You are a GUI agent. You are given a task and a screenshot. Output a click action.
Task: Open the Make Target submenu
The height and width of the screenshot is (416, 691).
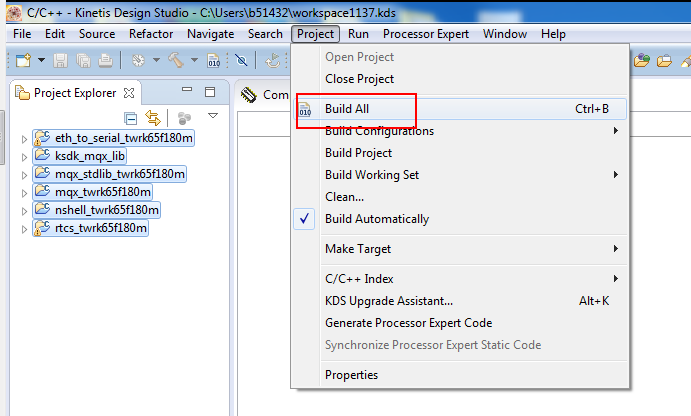pos(460,249)
